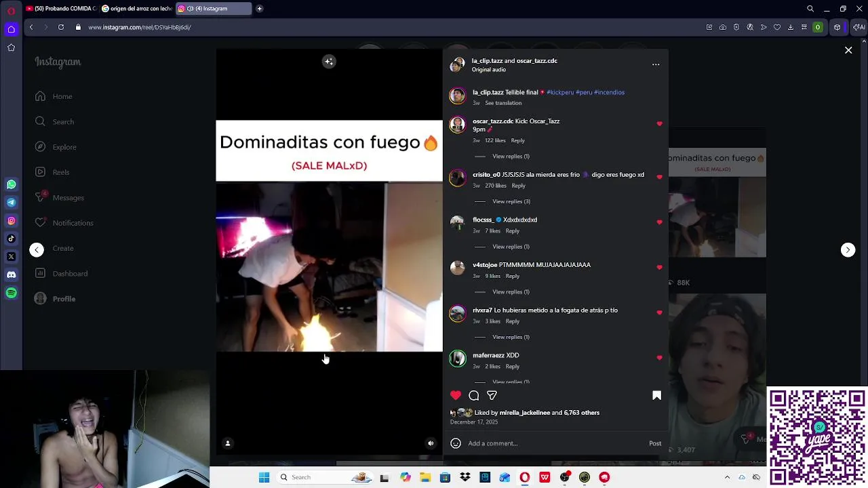The height and width of the screenshot is (488, 868).
Task: Open #kickperu hashtag link
Action: click(560, 92)
